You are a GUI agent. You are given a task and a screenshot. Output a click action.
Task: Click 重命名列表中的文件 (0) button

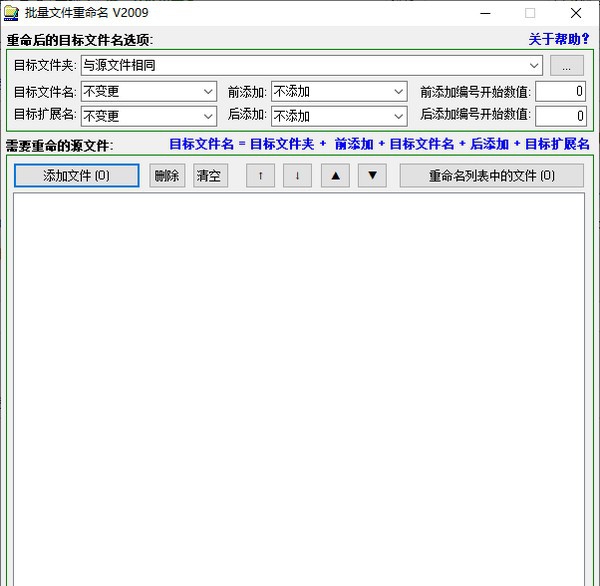tap(492, 176)
